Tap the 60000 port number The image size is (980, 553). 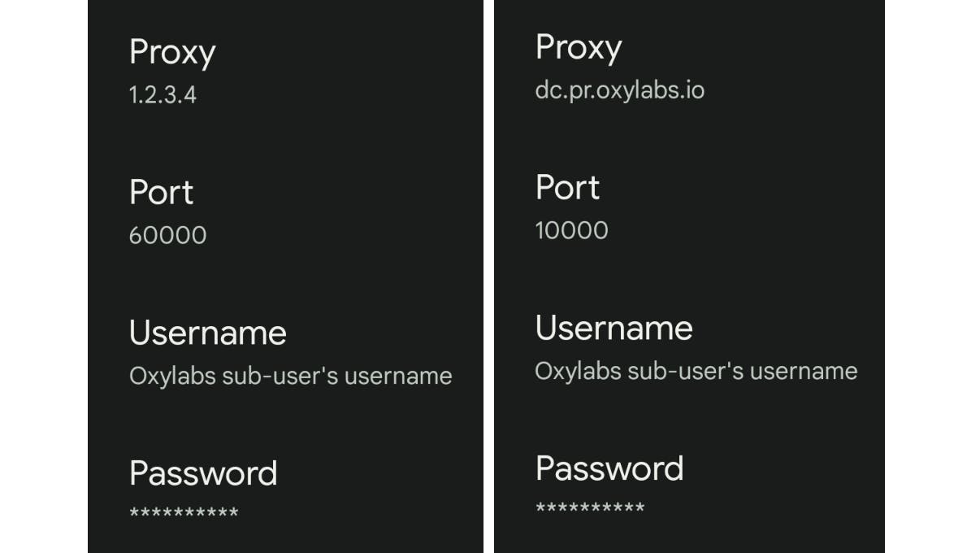click(x=167, y=236)
